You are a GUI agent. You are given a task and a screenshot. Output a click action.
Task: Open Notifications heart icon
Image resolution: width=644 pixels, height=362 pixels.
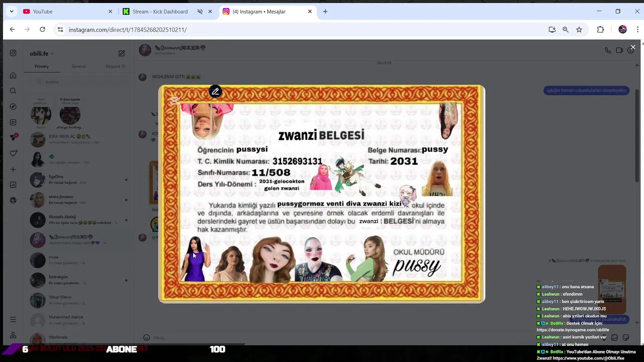pyautogui.click(x=13, y=153)
